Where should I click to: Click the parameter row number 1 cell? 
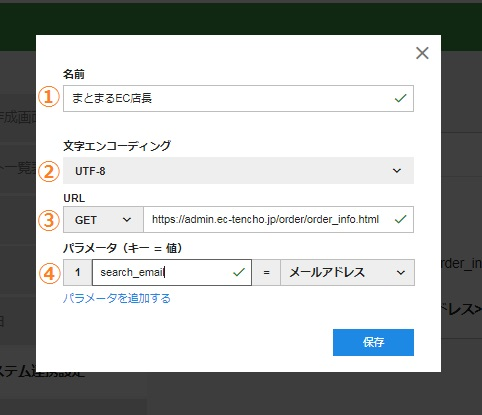coord(78,273)
